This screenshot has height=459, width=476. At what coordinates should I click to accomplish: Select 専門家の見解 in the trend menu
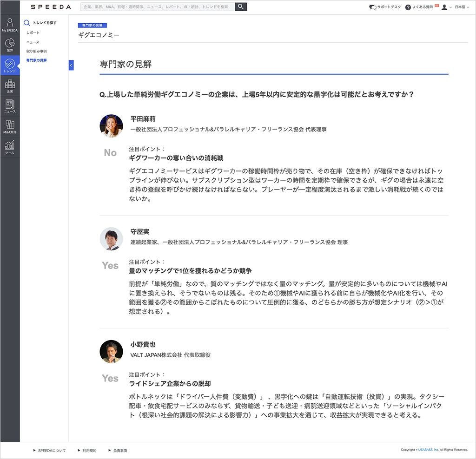pos(36,60)
